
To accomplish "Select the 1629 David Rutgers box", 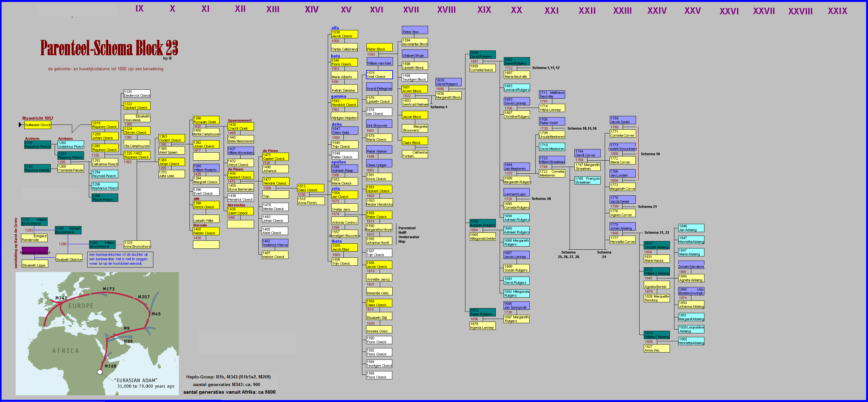I will coord(448,82).
